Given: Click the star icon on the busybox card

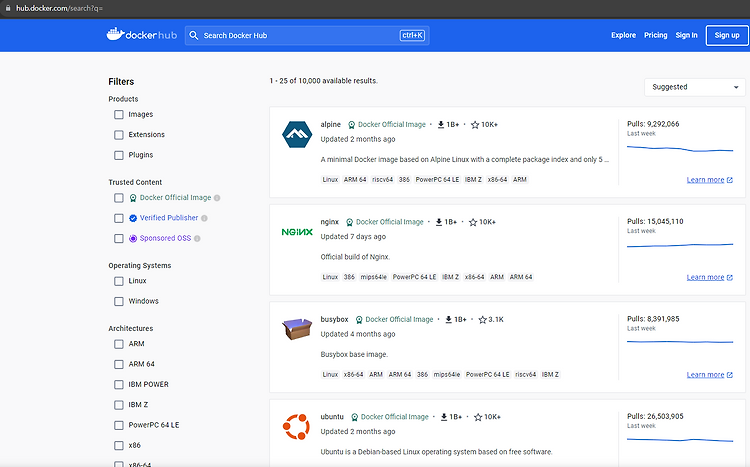Looking at the screenshot, I should pyautogui.click(x=483, y=320).
